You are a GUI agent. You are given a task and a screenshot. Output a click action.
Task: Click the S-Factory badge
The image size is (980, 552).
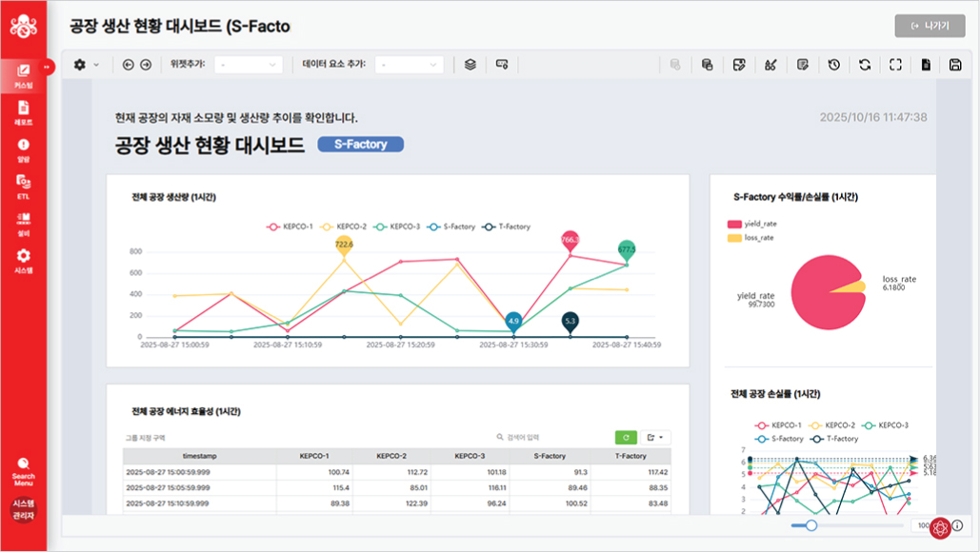tap(361, 145)
